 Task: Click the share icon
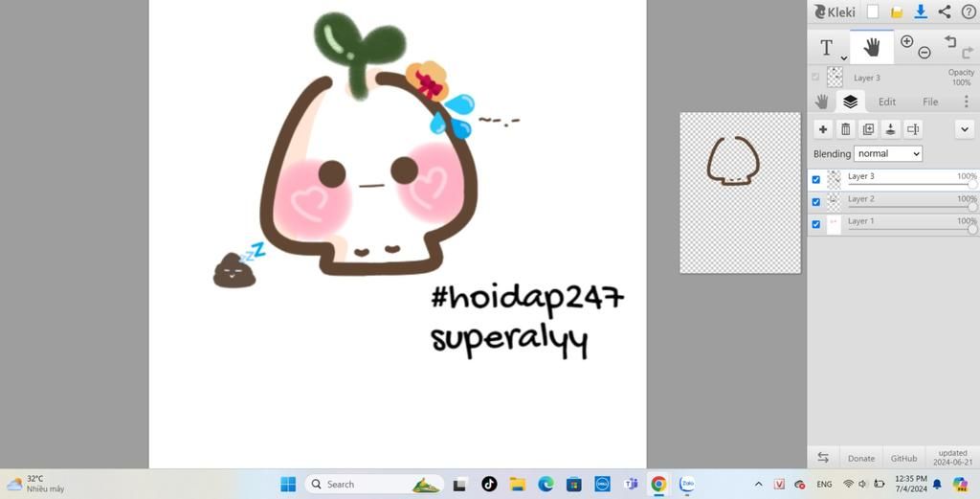coord(945,11)
